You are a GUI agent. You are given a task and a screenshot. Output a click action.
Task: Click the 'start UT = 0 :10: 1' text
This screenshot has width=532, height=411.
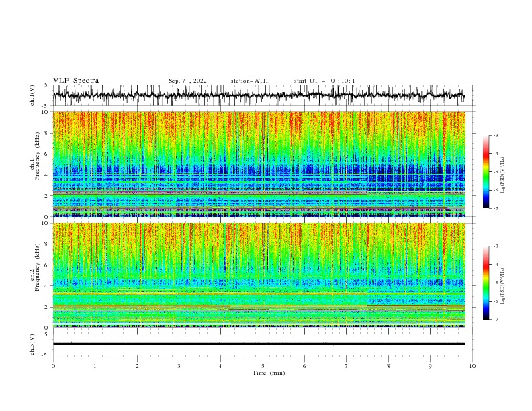[324, 81]
